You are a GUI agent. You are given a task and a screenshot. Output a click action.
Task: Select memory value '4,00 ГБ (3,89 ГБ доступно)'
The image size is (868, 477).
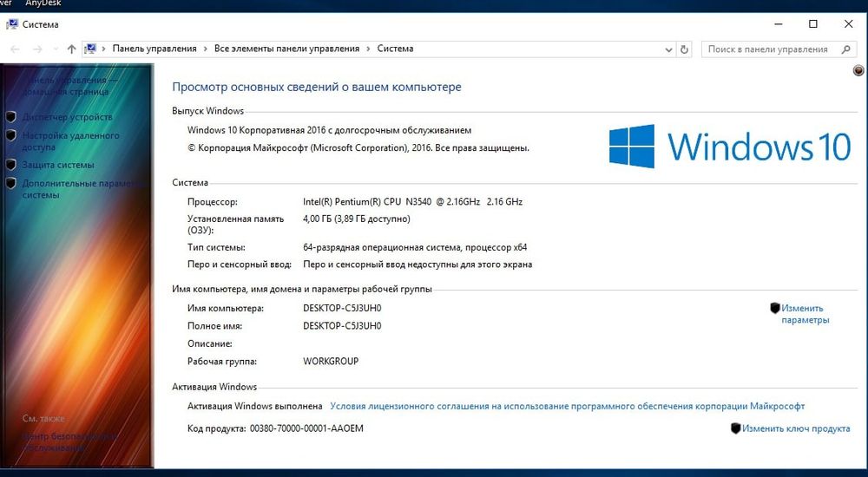click(357, 219)
